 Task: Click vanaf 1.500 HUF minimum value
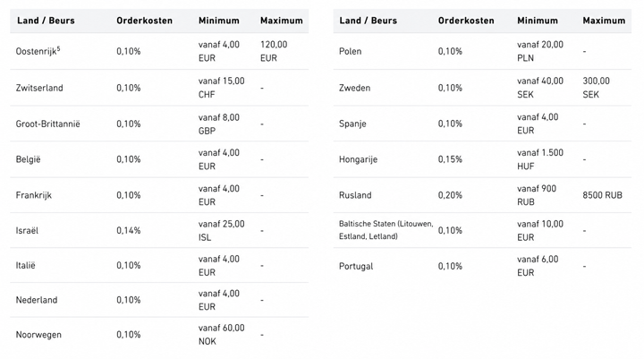click(540, 159)
